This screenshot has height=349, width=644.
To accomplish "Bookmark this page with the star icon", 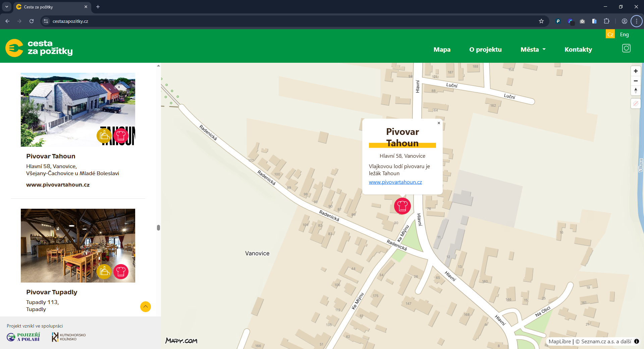I will click(541, 21).
